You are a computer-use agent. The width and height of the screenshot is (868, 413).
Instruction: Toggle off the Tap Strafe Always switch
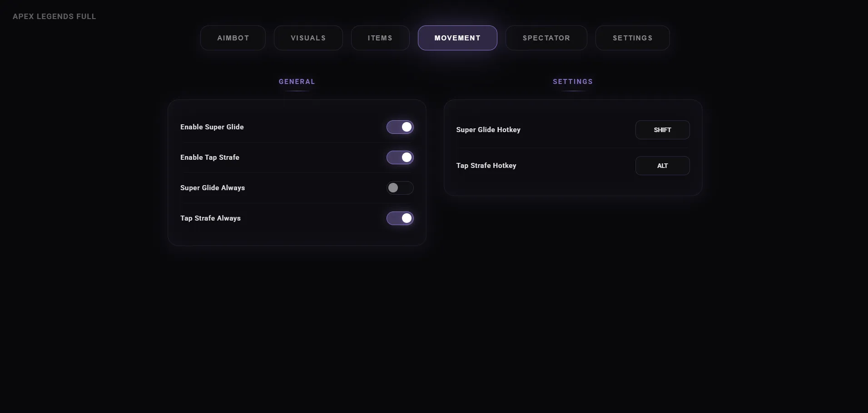(400, 218)
